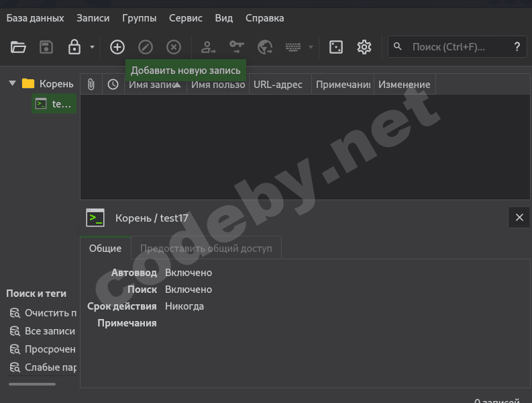The width and height of the screenshot is (532, 403).
Task: Select Слабые пароли filter
Action: [x=43, y=367]
